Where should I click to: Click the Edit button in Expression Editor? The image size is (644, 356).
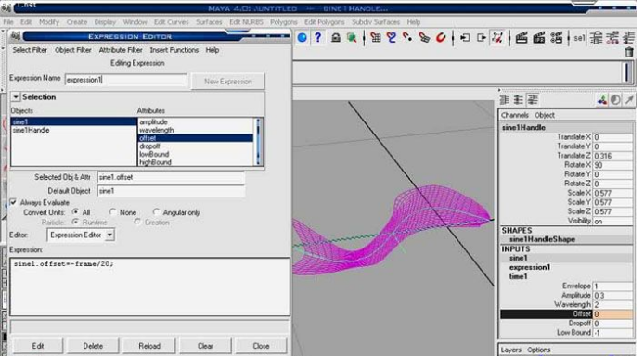click(38, 346)
